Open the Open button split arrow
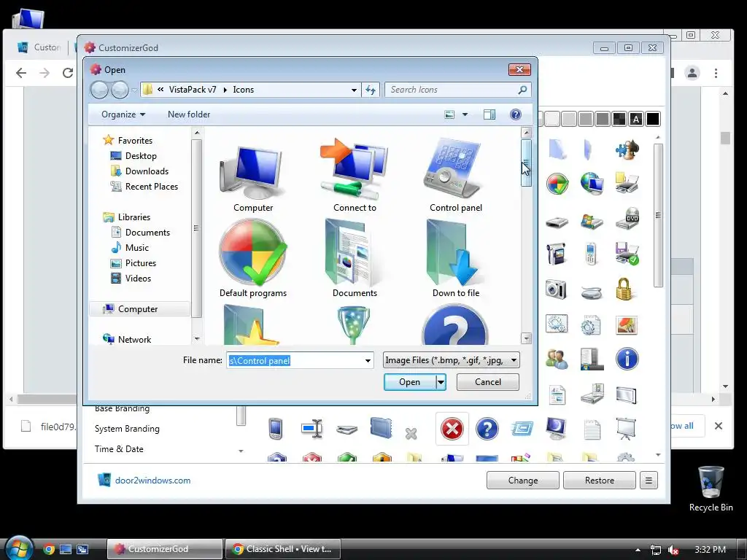 [x=441, y=382]
